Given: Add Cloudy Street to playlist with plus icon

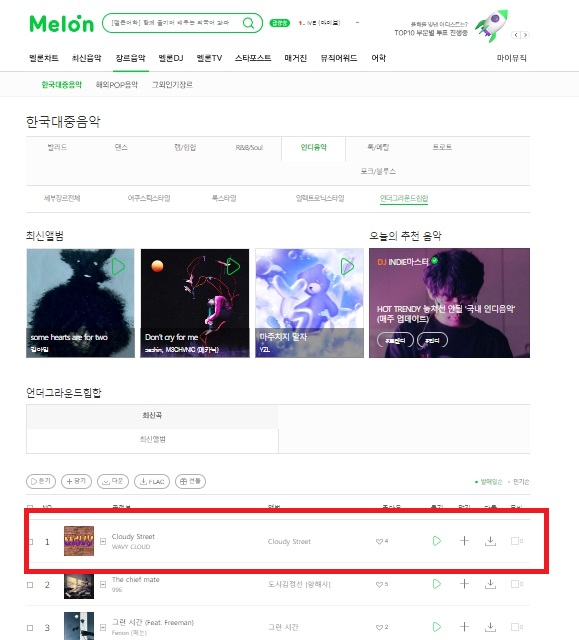Looking at the screenshot, I should [464, 541].
